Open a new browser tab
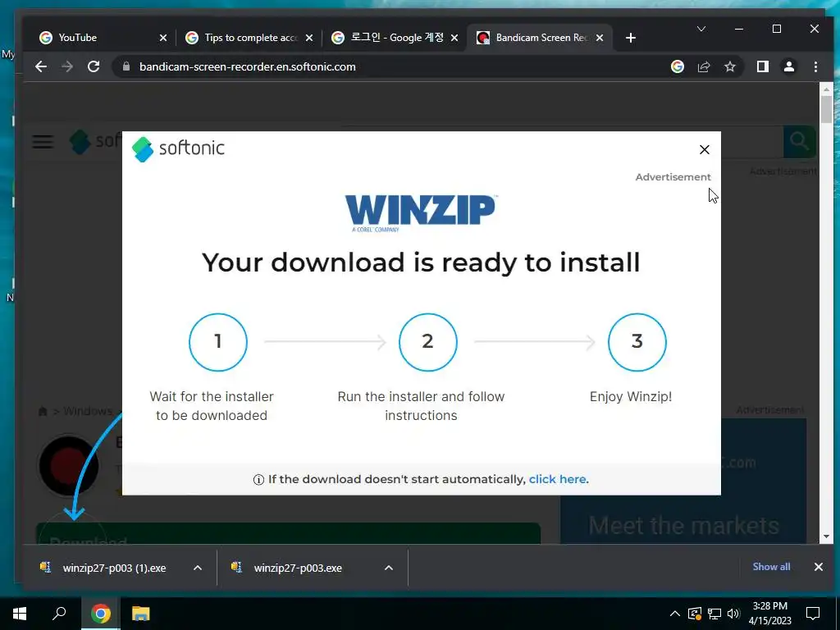The height and width of the screenshot is (630, 840). click(x=631, y=38)
